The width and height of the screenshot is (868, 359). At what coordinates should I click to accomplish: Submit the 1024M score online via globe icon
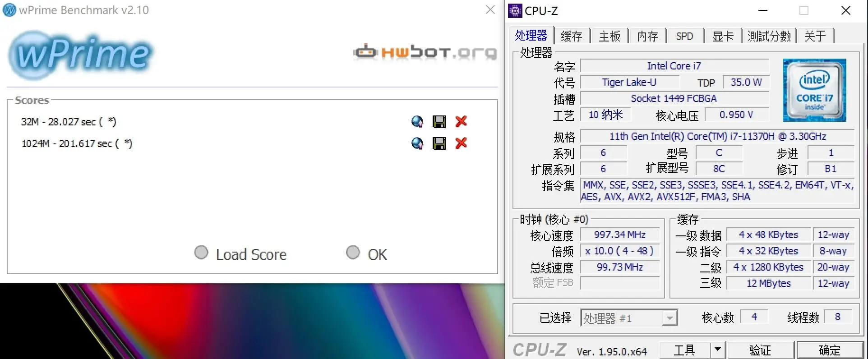[417, 143]
